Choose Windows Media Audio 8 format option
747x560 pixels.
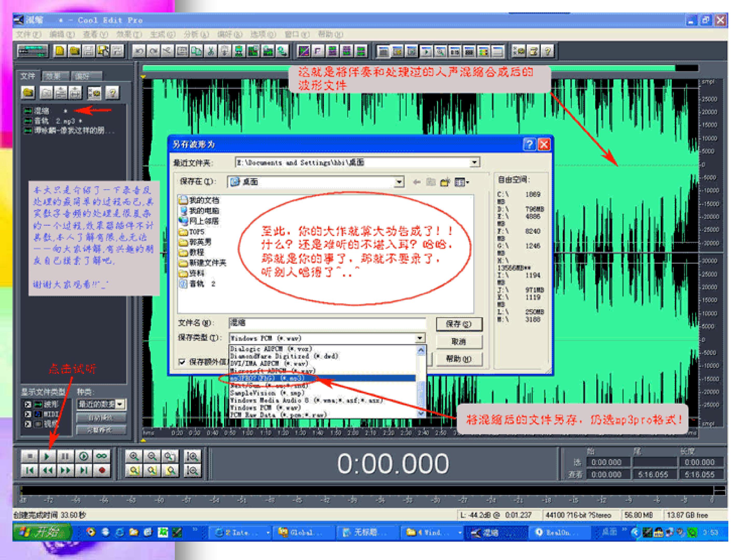click(x=322, y=400)
